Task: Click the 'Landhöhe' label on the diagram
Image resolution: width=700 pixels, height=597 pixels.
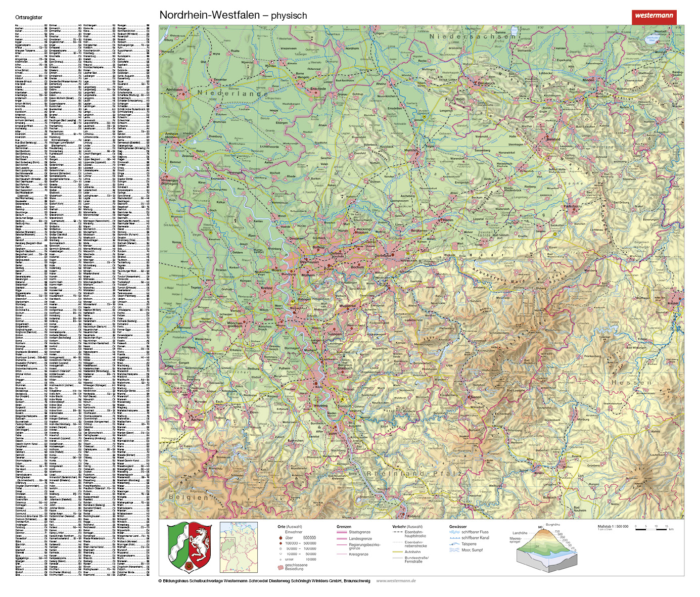Action: 520,533
